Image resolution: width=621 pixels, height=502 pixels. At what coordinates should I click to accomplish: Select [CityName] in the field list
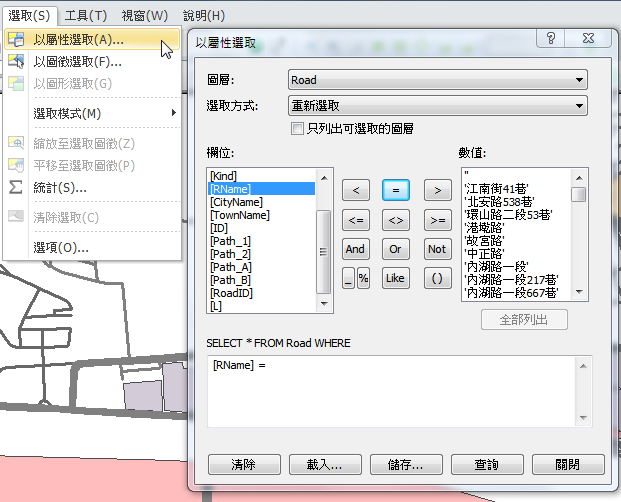coord(261,202)
